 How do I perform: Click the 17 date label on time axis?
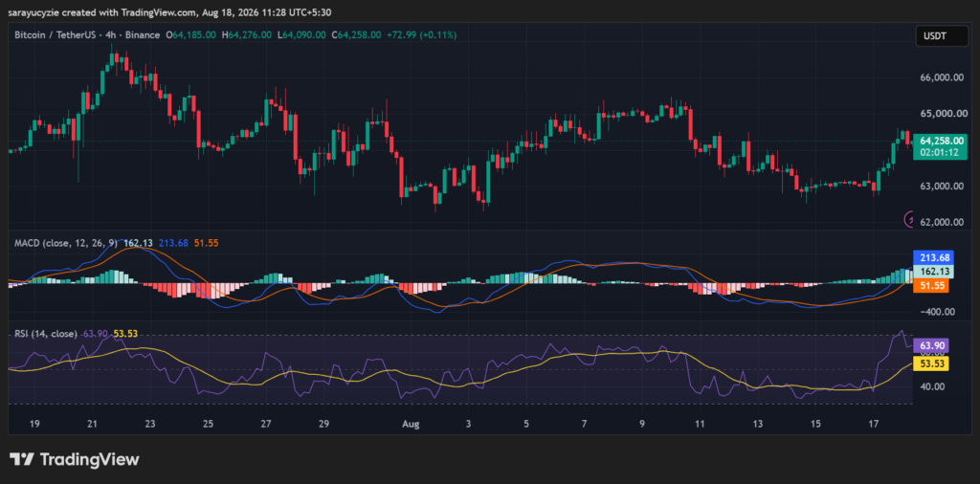pos(874,424)
